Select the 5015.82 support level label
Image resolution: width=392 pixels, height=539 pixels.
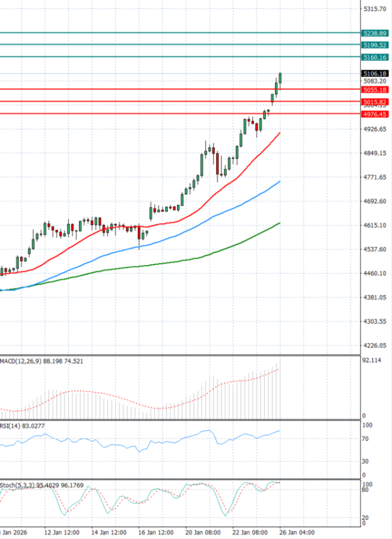pos(374,102)
